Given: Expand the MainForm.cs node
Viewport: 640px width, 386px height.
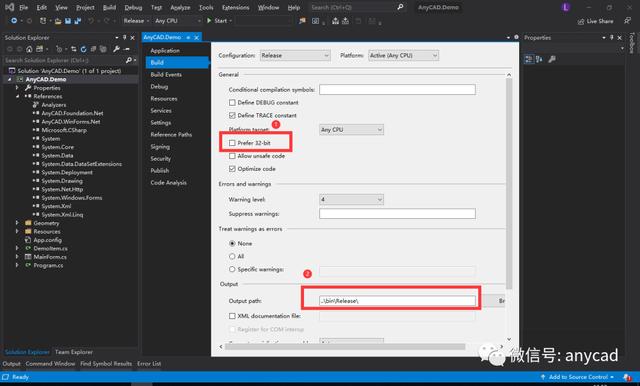Looking at the screenshot, I should click(17, 257).
